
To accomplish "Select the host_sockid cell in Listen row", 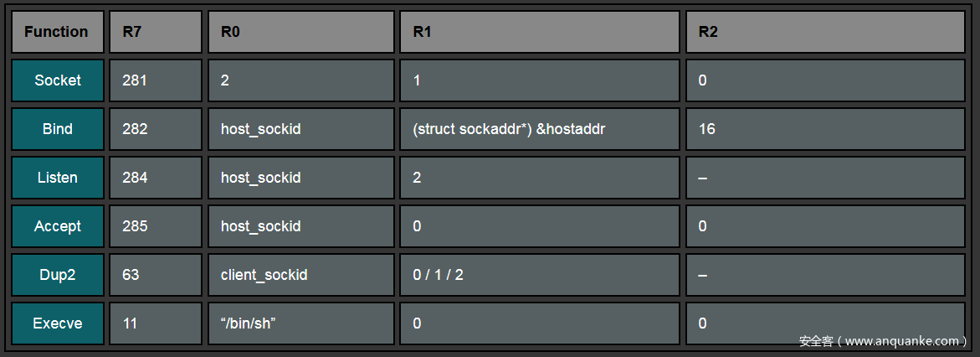I will click(x=300, y=178).
